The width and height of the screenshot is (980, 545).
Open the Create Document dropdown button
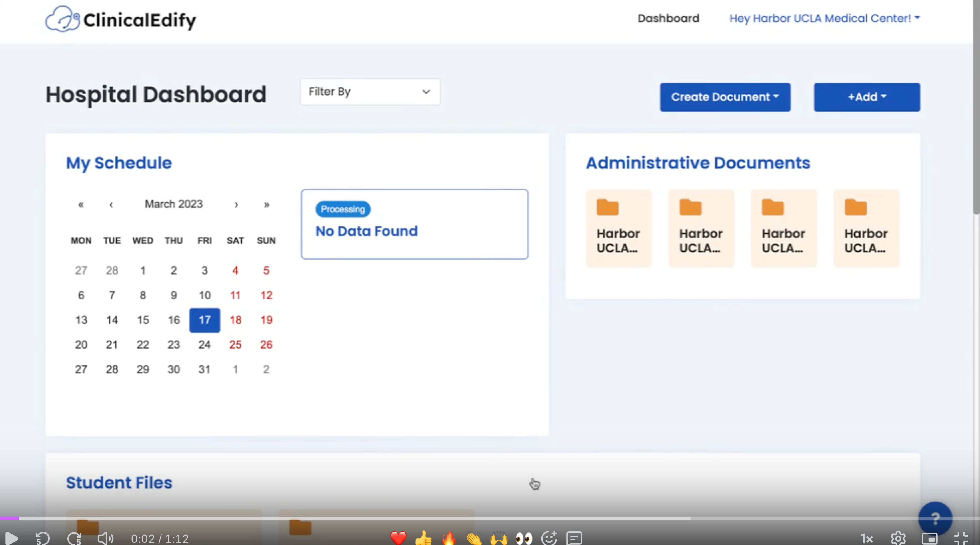coord(725,97)
